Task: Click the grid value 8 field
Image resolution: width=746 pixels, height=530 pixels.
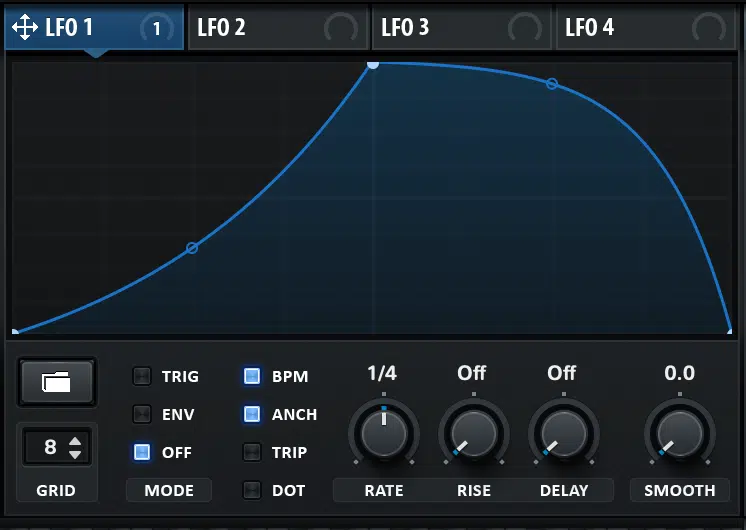Action: [x=50, y=447]
